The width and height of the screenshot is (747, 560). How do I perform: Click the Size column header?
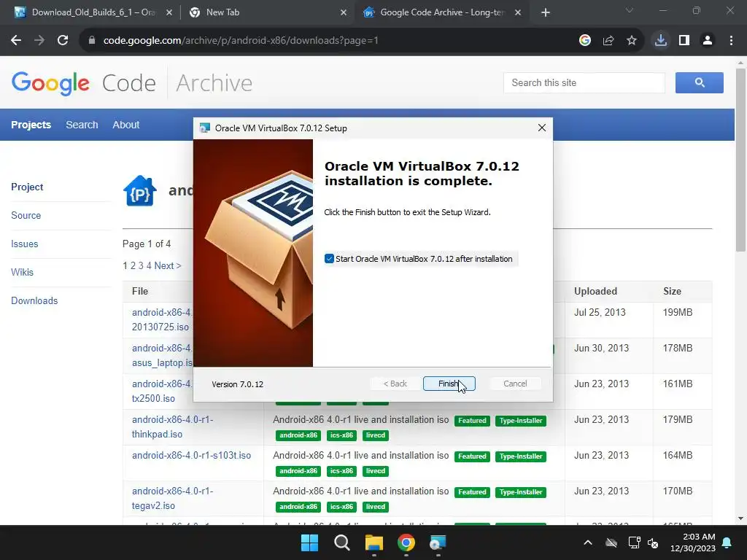(672, 291)
